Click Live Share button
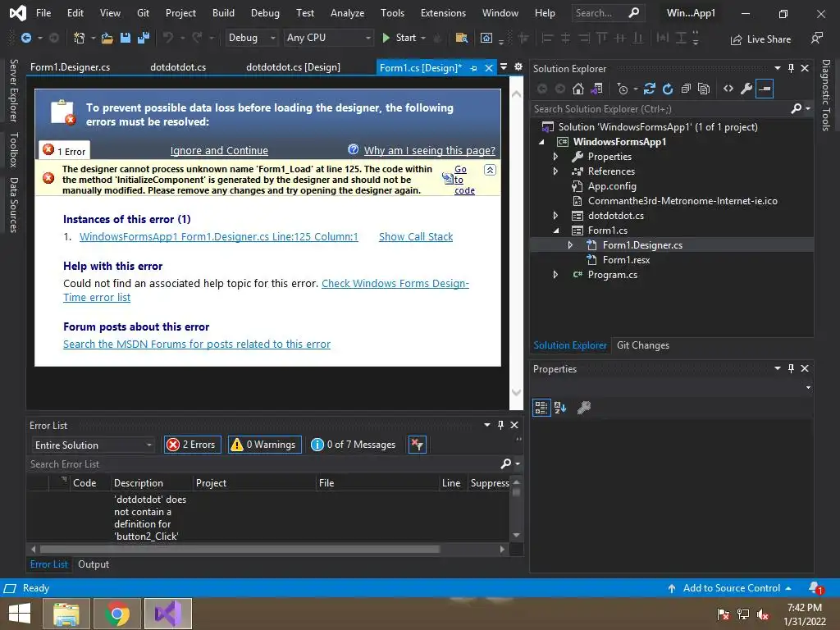The image size is (840, 630). pos(760,39)
